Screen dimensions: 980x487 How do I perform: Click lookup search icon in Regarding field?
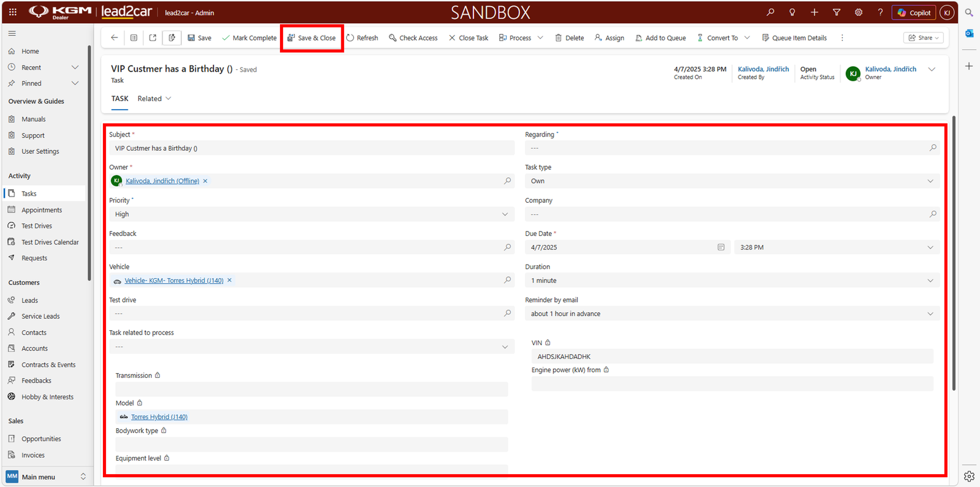933,148
